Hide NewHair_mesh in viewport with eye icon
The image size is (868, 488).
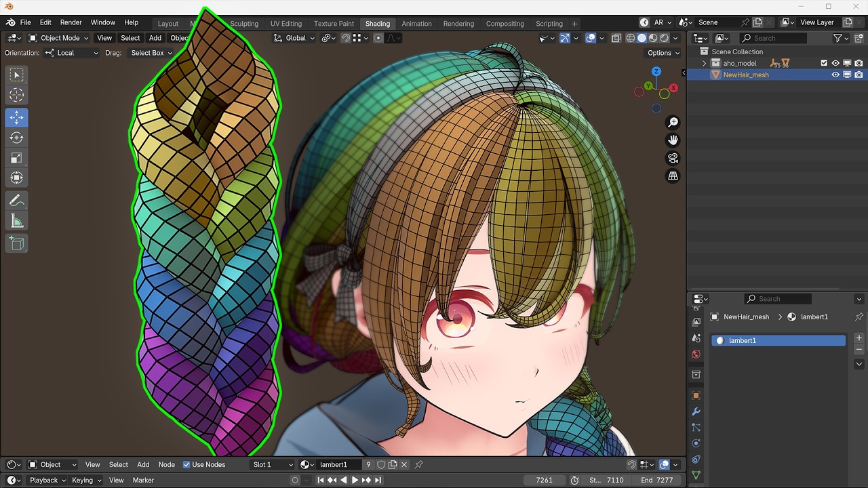(x=835, y=75)
